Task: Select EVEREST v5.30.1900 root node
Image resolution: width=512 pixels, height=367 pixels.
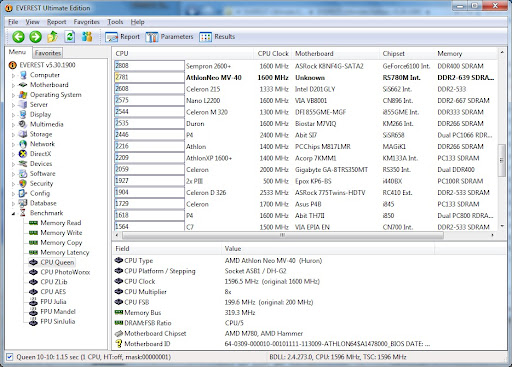Action: (x=47, y=65)
